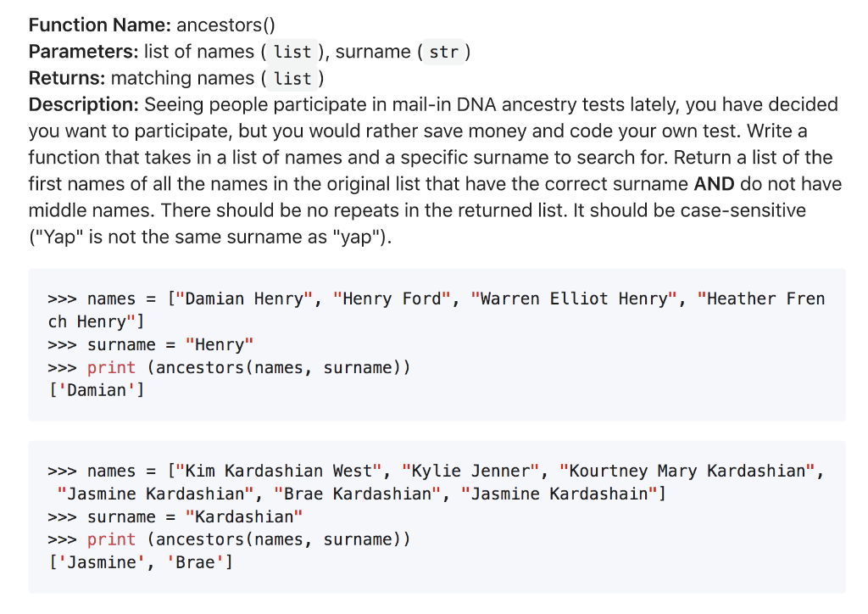
Task: Click the bold "Function Name:" label
Action: pos(100,25)
